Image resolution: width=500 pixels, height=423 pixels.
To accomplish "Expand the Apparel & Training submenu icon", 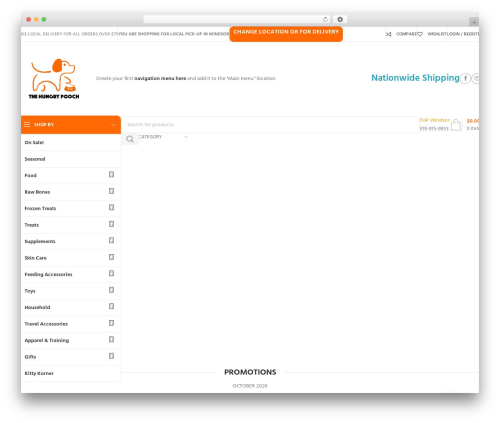I will 112,339.
